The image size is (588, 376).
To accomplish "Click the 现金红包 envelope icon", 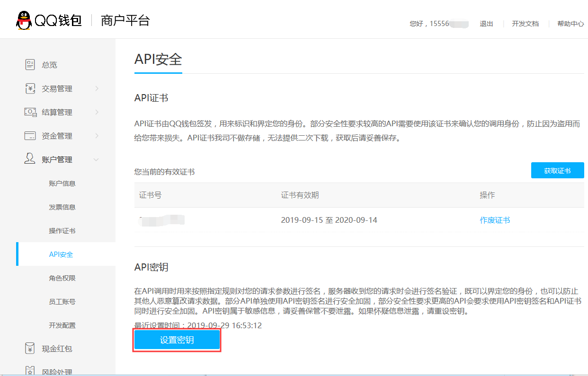I will pyautogui.click(x=30, y=349).
